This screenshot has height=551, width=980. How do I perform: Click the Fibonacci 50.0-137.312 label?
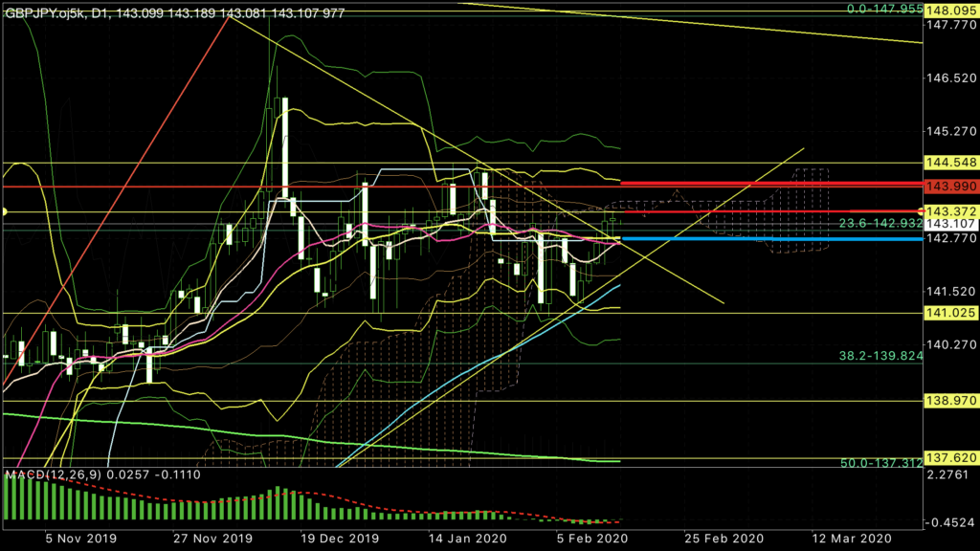(x=881, y=463)
